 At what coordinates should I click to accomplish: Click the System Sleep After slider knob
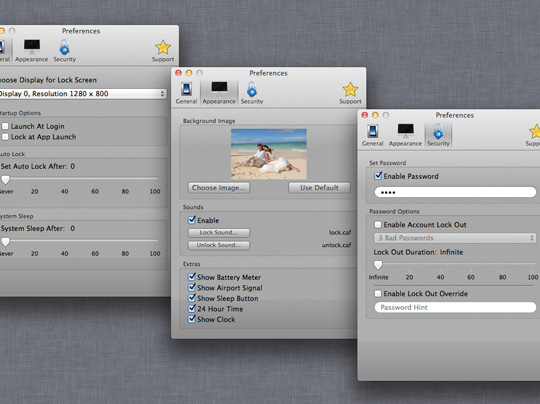6,242
